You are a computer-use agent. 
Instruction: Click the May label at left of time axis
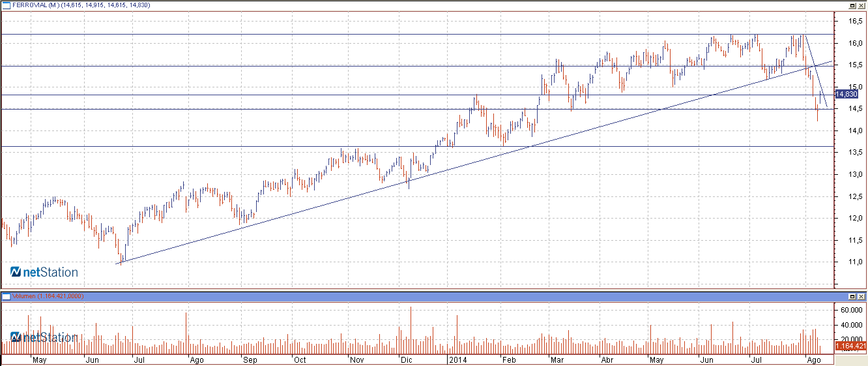(39, 359)
